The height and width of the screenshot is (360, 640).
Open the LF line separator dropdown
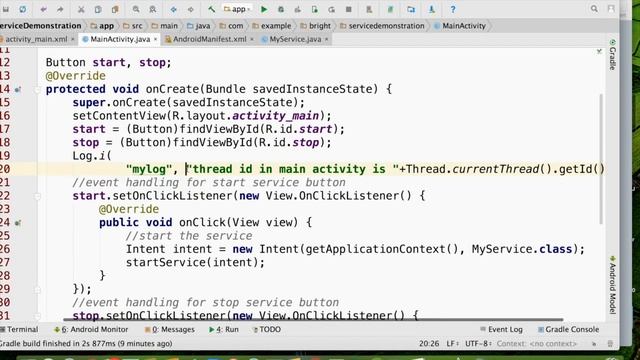tap(452, 344)
